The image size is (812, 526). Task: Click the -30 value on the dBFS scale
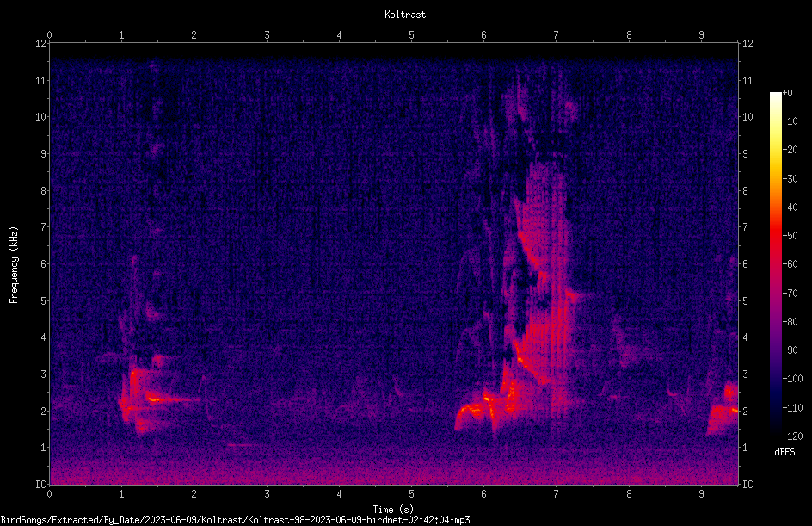point(790,179)
